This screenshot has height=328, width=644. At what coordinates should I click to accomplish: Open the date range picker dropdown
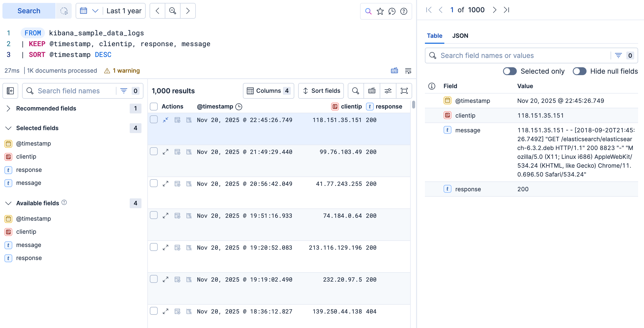tap(89, 11)
